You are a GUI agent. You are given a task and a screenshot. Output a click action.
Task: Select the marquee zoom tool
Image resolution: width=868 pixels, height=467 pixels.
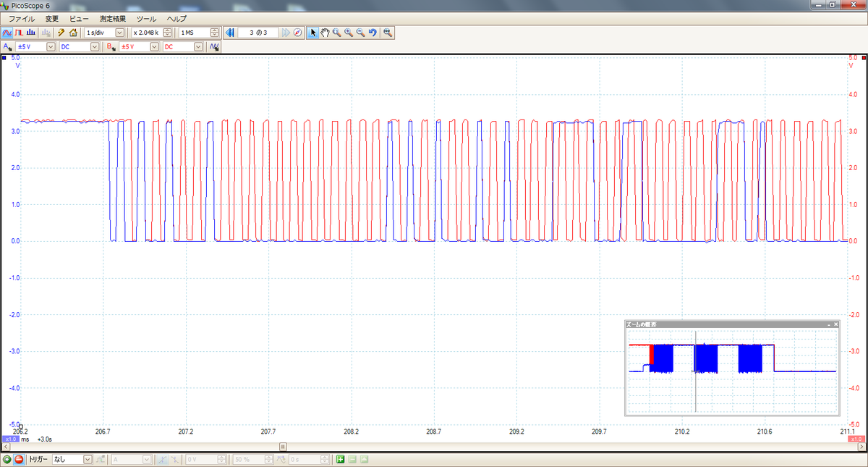[x=336, y=33]
